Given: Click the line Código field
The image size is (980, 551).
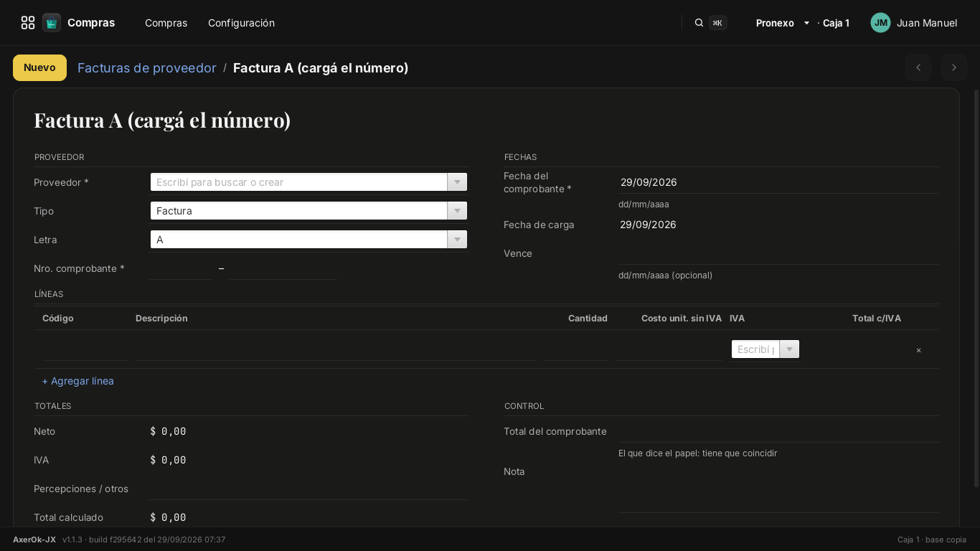Looking at the screenshot, I should click(85, 350).
